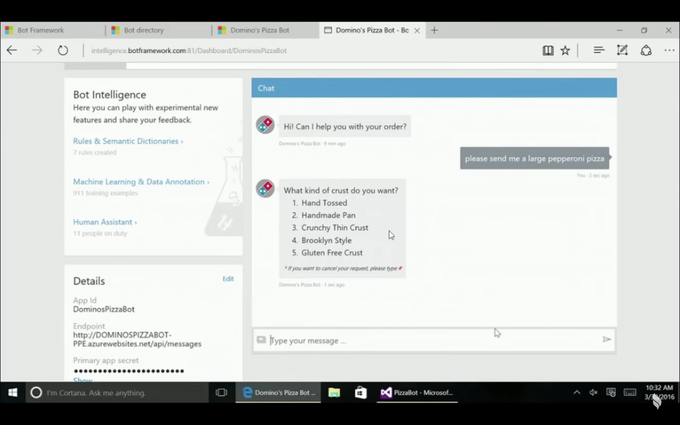The height and width of the screenshot is (425, 680).
Task: Open the Hub lines icon
Action: [x=599, y=50]
